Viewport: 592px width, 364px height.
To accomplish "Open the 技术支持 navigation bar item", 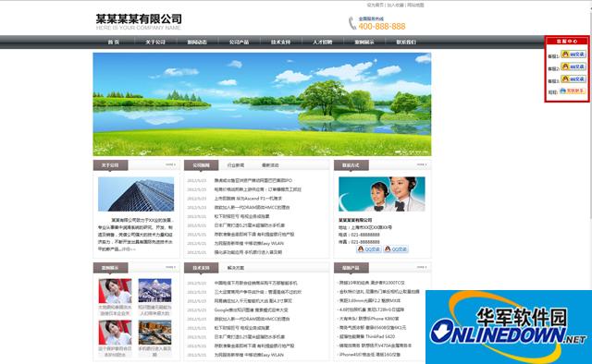I will click(280, 42).
